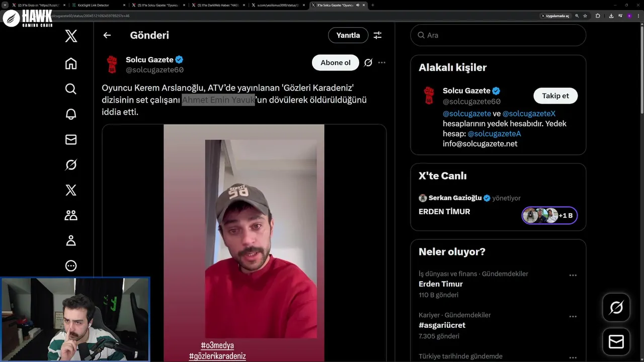Open post's three-dot more menu
Image resolution: width=644 pixels, height=362 pixels.
382,63
